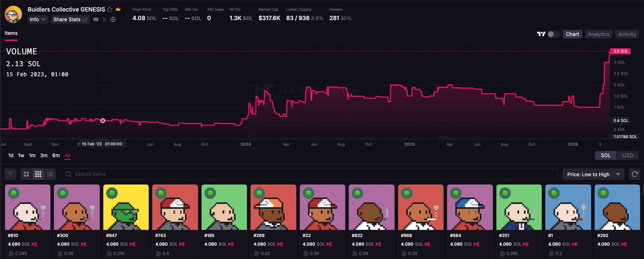Click the clover badge on NFT #822
This screenshot has width=644, height=259.
click(x=357, y=193)
